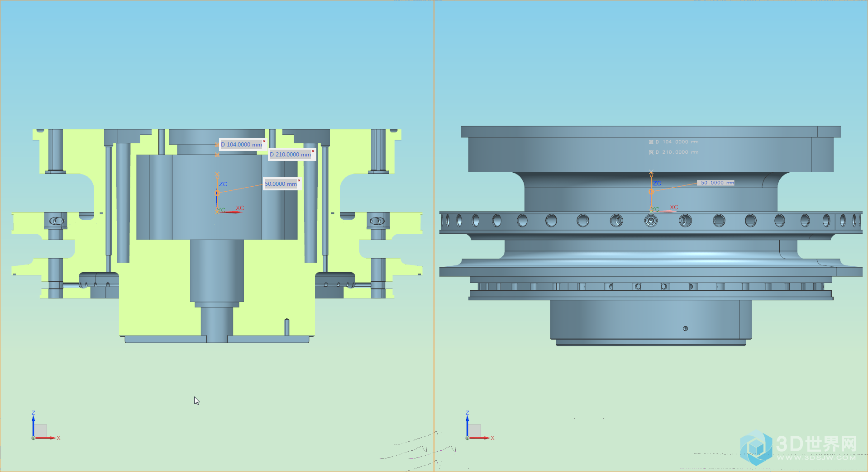
Task: Click the view triad cube in right view
Action: (x=475, y=430)
